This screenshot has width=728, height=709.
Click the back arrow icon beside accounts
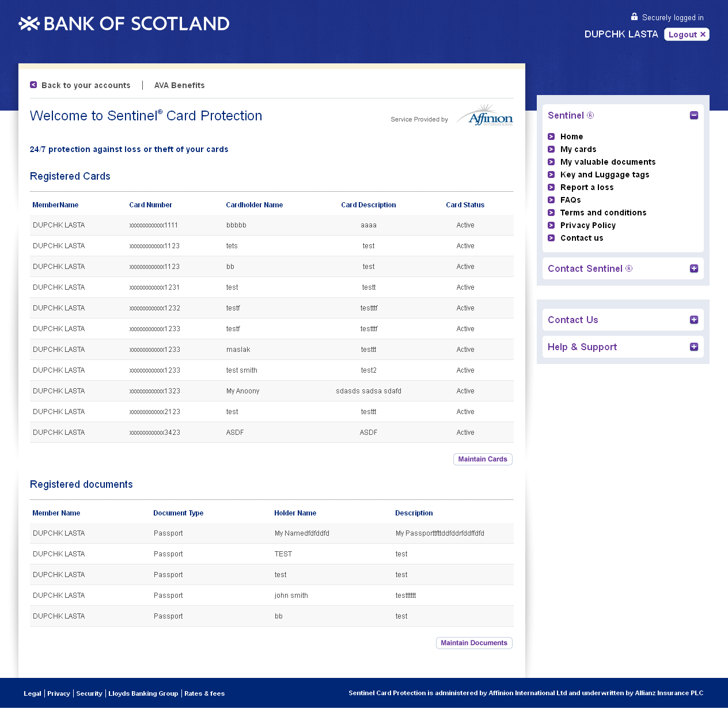[x=33, y=85]
